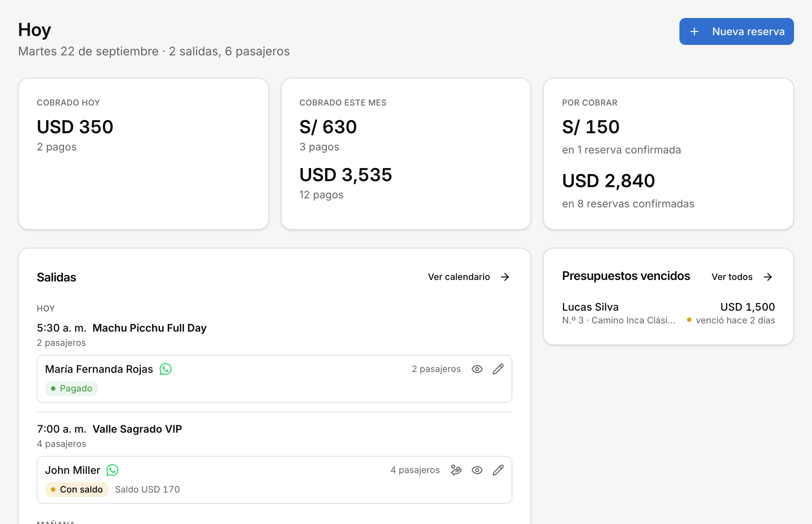Edit John Miller reservation with pencil icon
This screenshot has height=524, width=812.
point(498,470)
